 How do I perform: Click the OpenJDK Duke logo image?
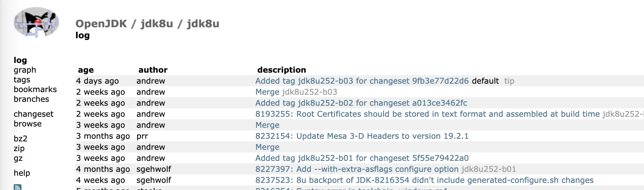click(x=36, y=22)
